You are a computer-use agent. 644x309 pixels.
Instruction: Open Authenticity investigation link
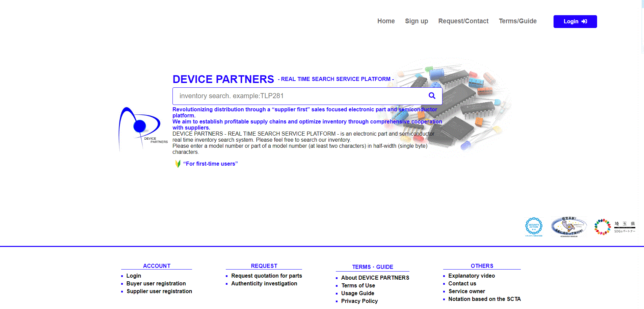click(264, 284)
